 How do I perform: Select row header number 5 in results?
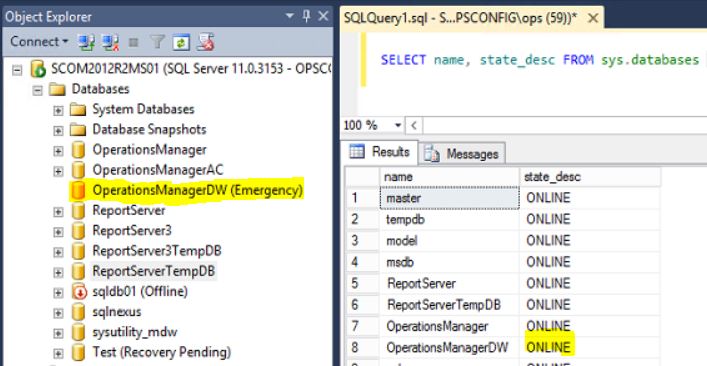tap(363, 284)
